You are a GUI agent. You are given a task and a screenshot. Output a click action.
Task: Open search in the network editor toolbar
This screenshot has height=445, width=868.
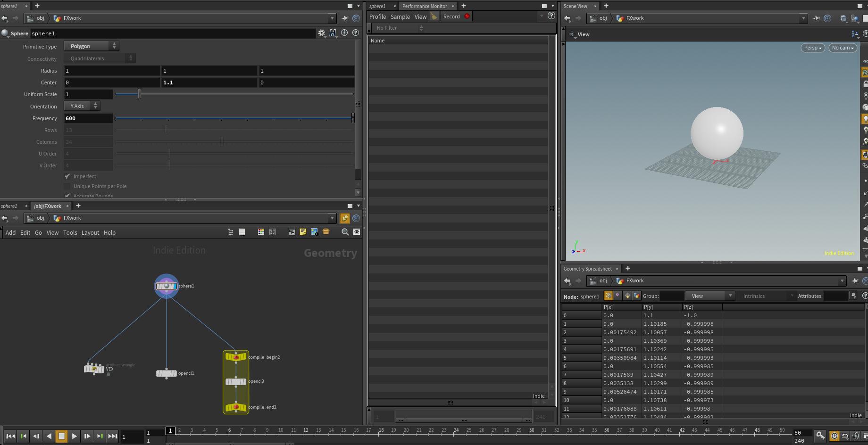[345, 232]
